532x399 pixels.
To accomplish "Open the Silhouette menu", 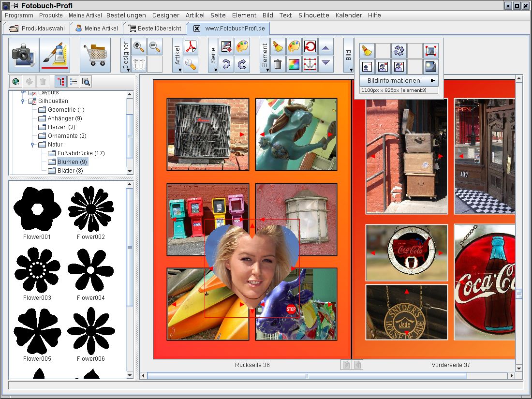I will tap(314, 15).
